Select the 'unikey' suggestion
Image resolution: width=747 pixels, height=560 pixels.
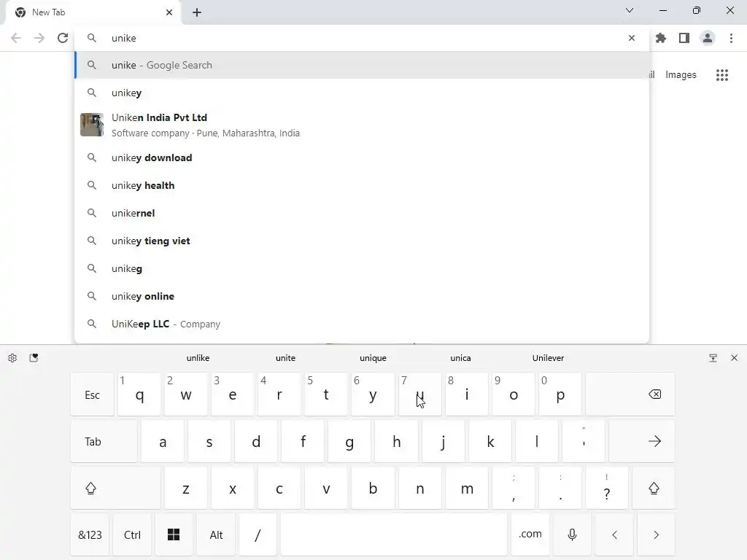point(362,93)
